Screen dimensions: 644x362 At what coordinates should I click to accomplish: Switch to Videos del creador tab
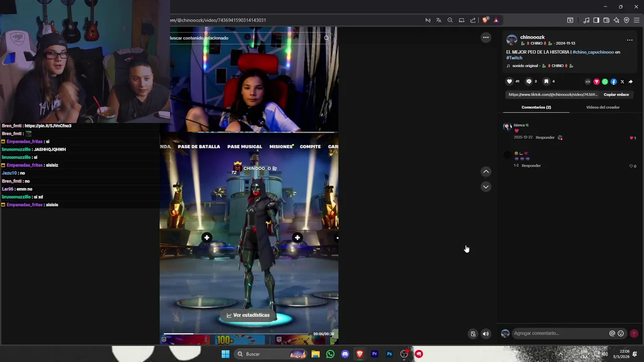click(x=603, y=107)
